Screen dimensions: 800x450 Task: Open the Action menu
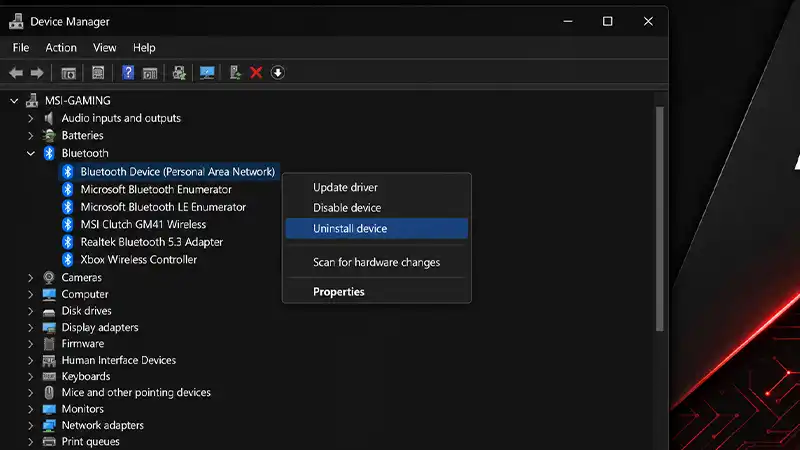[x=61, y=47]
